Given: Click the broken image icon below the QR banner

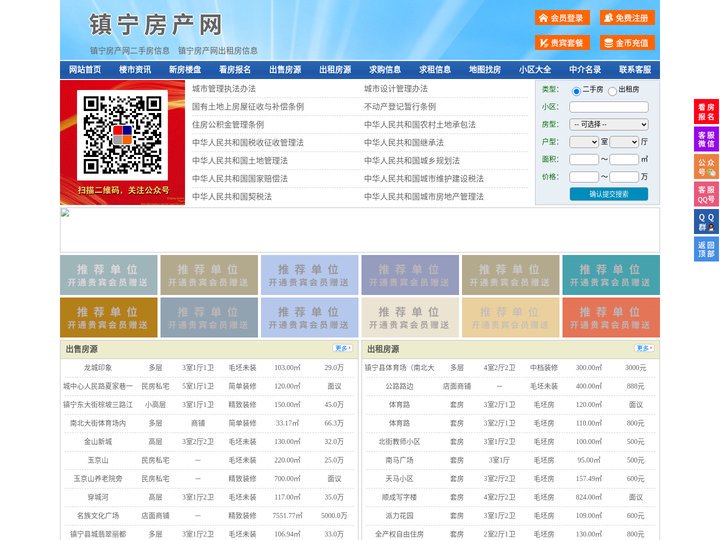Looking at the screenshot, I should (65, 213).
